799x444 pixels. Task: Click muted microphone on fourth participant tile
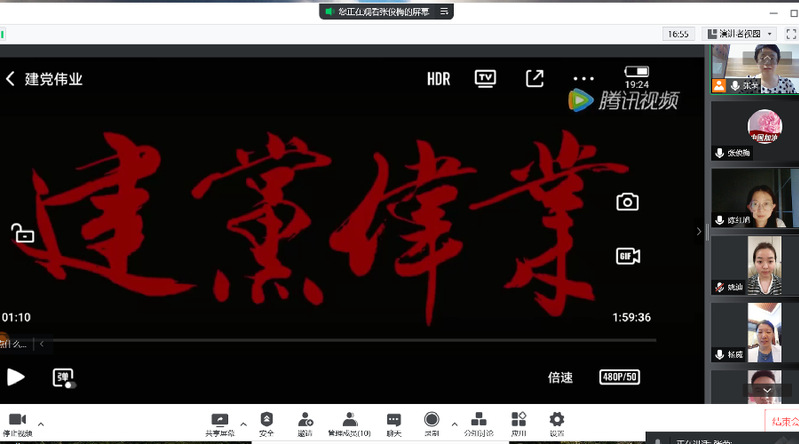tap(720, 287)
